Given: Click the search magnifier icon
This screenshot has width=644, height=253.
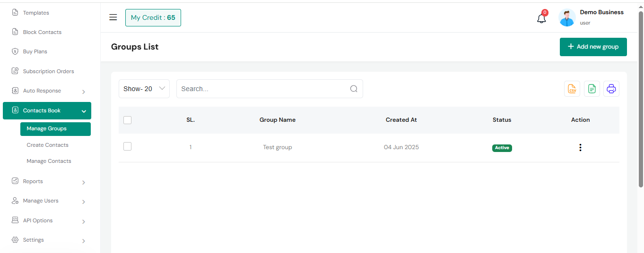Looking at the screenshot, I should click(x=354, y=89).
